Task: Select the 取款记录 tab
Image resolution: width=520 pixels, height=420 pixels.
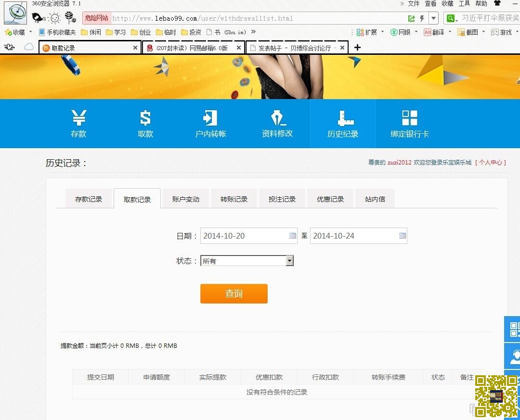Action: 137,199
